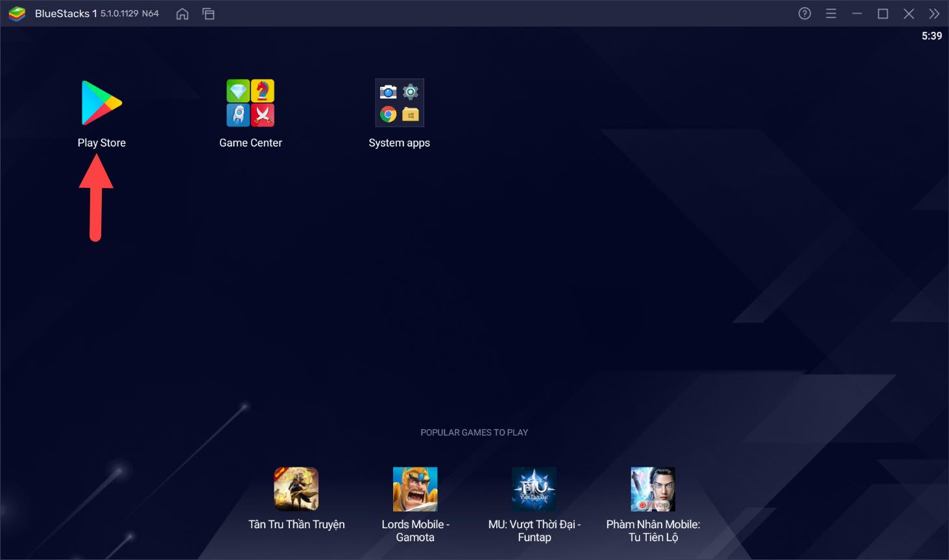Open the multi-instance windows icon
Viewport: 949px width, 560px height.
208,14
